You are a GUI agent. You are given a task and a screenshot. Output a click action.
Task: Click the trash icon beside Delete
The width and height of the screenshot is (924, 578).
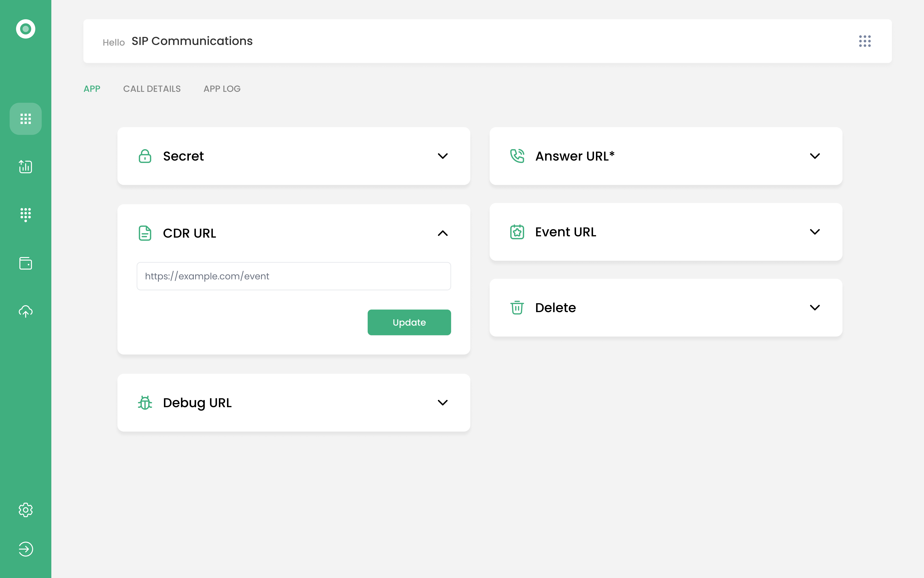(x=517, y=308)
